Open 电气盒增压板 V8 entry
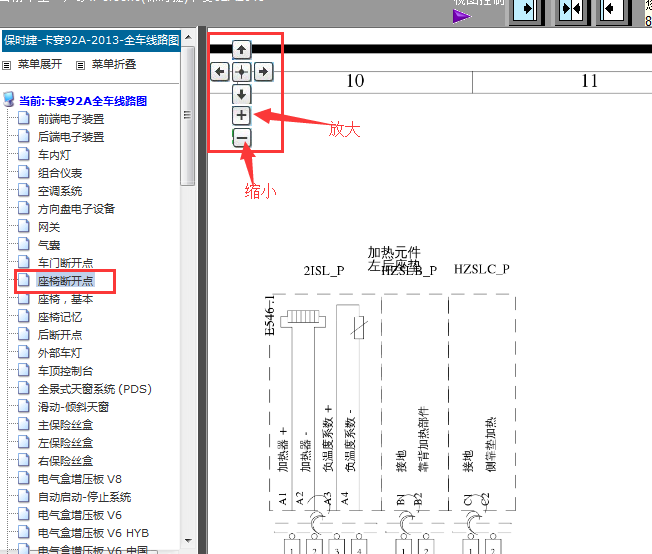Viewport: 652px width, 554px height. tap(79, 479)
